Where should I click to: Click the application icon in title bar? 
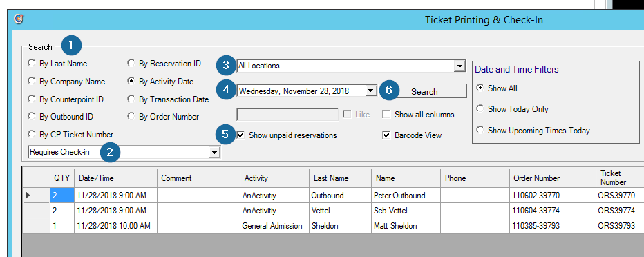tap(19, 19)
